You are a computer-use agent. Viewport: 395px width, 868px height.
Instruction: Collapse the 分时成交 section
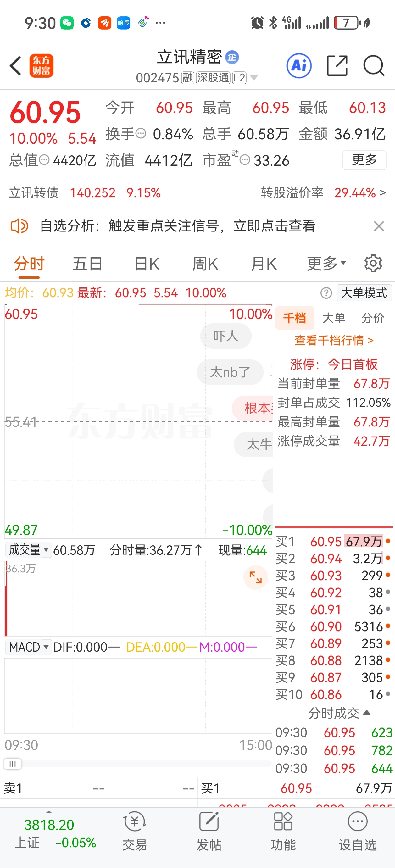(x=339, y=713)
